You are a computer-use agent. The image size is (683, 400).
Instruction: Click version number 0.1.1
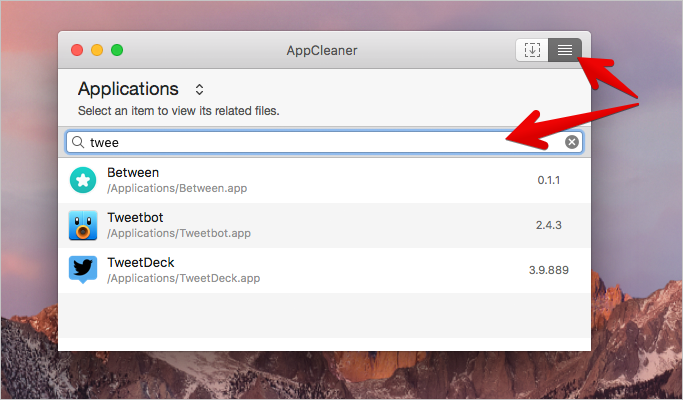(x=548, y=180)
